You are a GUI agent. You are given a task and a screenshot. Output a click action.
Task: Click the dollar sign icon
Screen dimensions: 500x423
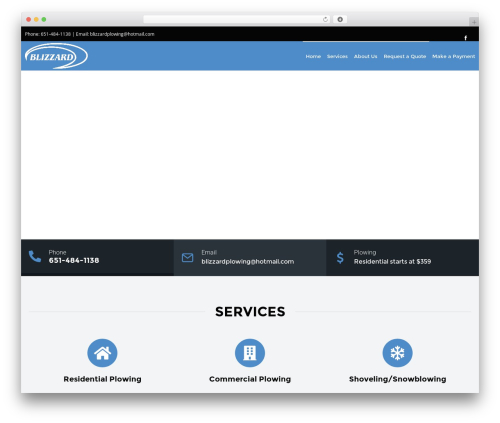coord(340,258)
